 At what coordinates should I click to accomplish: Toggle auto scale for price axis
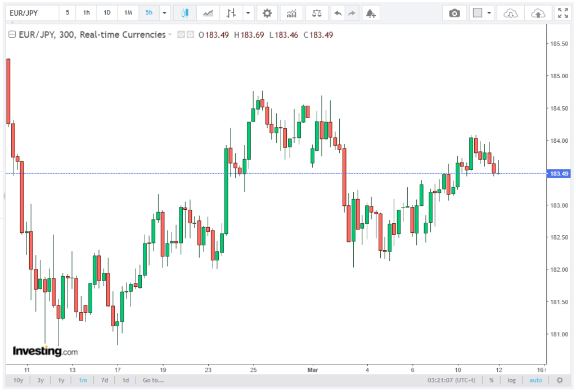click(x=535, y=380)
